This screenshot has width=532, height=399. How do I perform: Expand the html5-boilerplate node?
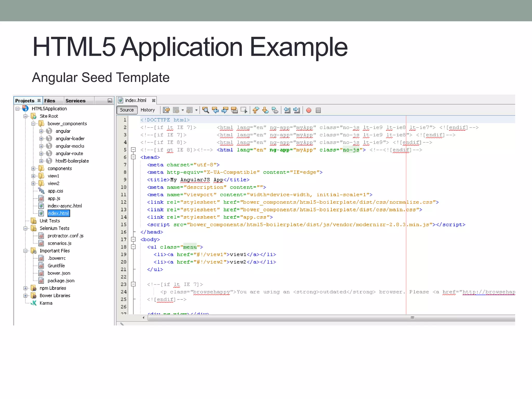(x=41, y=161)
